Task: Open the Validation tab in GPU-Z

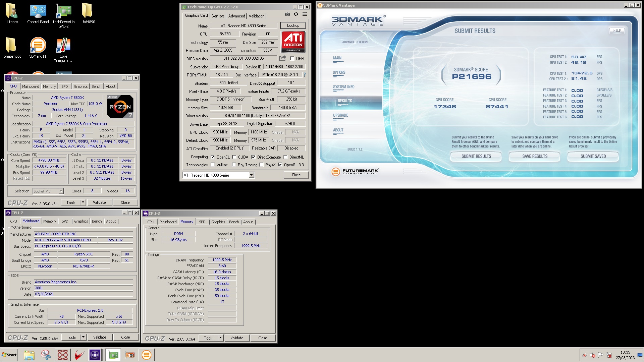Action: tap(257, 16)
